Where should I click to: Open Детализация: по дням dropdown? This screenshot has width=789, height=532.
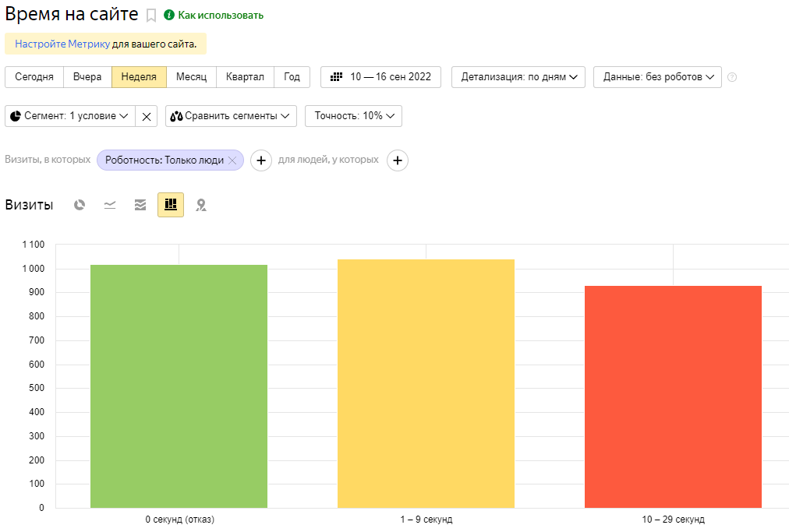coord(518,77)
